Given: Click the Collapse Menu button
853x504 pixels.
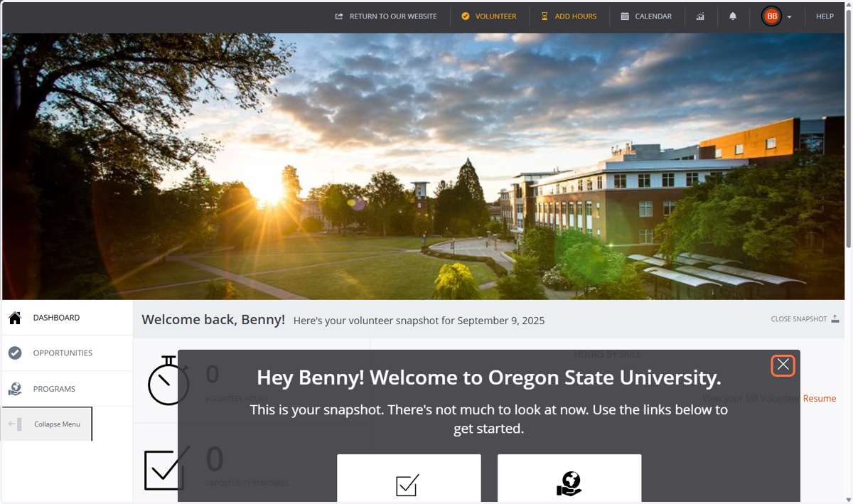Looking at the screenshot, I should [47, 424].
